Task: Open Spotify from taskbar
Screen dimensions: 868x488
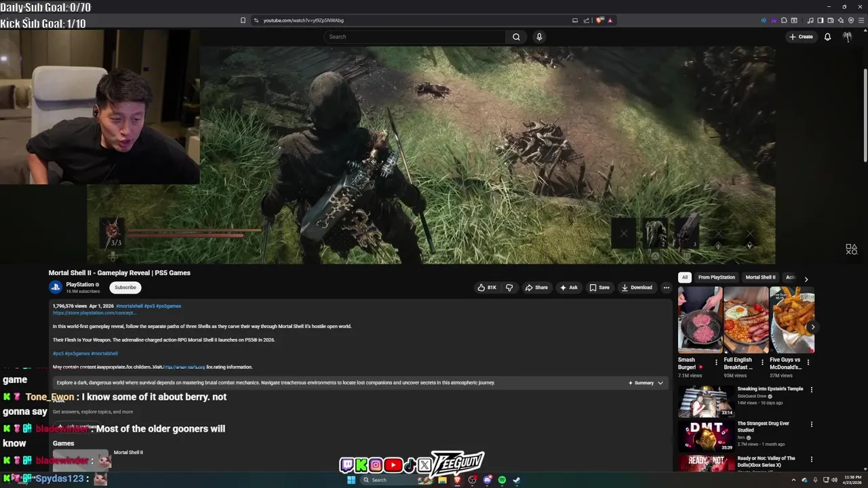Action: (x=502, y=480)
